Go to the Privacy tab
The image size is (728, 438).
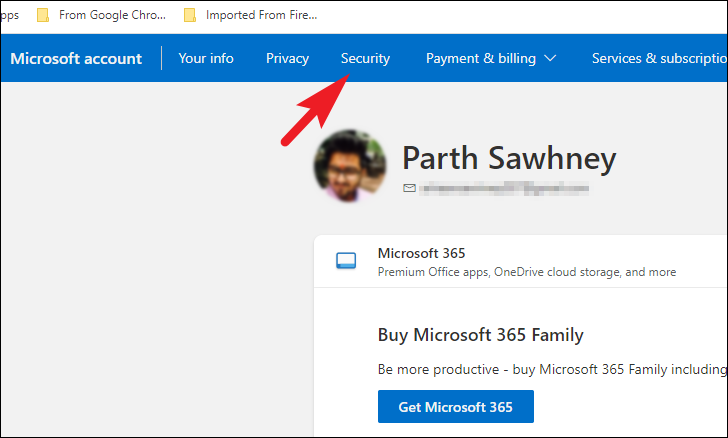[287, 59]
